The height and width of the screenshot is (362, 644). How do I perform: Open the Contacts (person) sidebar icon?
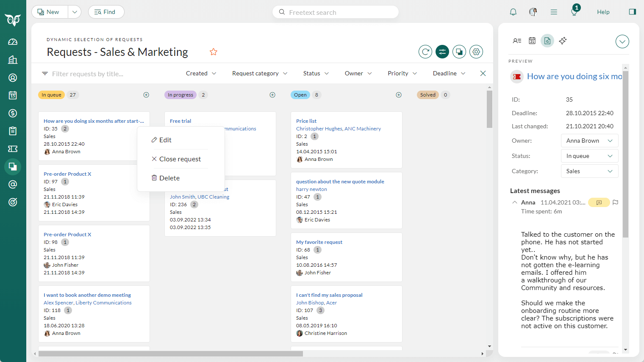point(13,77)
